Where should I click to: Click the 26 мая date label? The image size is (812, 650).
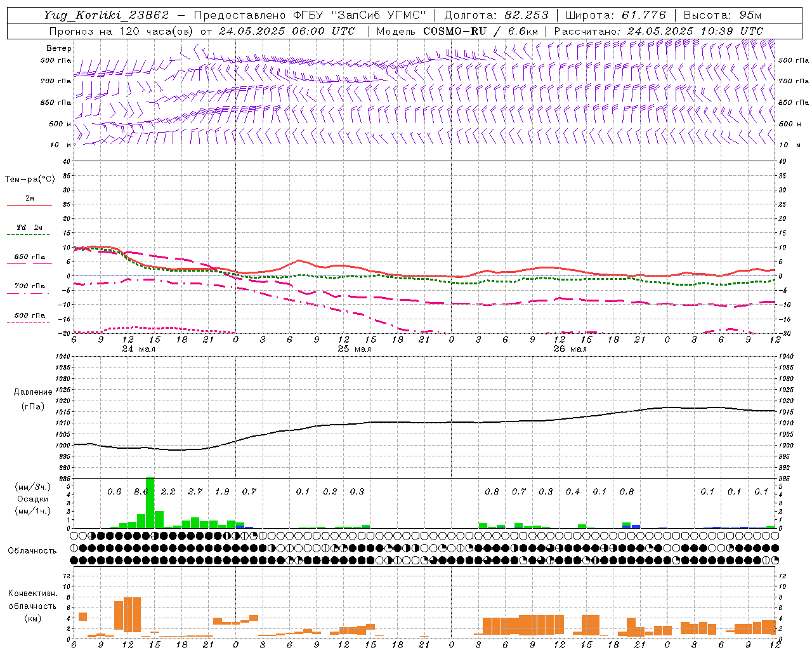click(570, 349)
